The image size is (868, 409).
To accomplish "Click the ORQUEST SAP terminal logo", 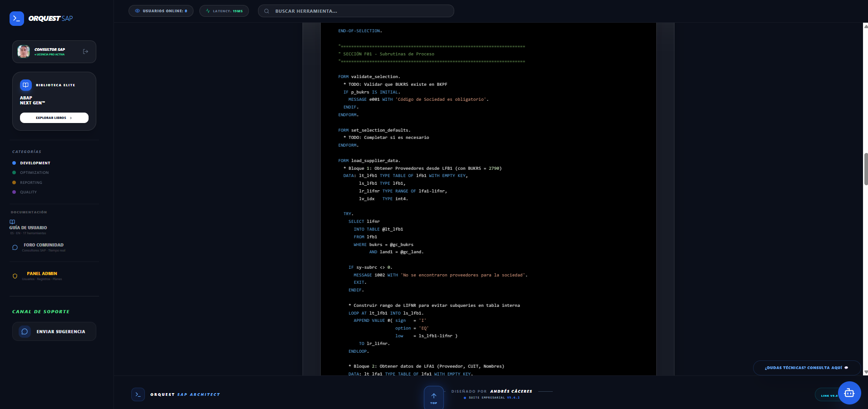I will [x=17, y=19].
